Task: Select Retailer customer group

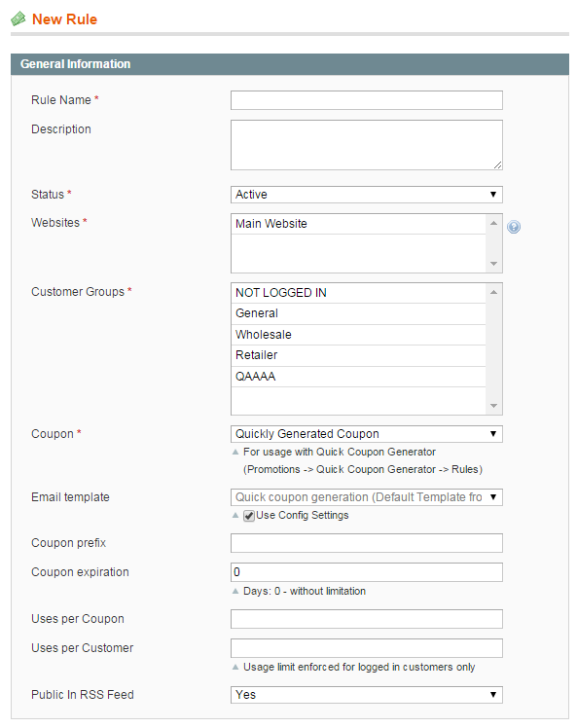Action: 358,355
